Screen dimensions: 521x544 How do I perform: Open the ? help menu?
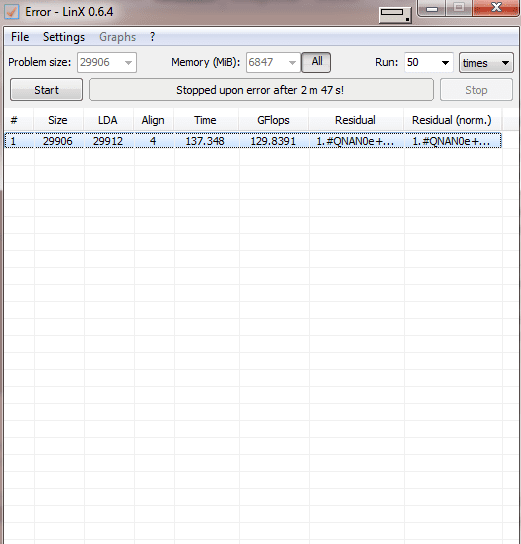tap(153, 37)
